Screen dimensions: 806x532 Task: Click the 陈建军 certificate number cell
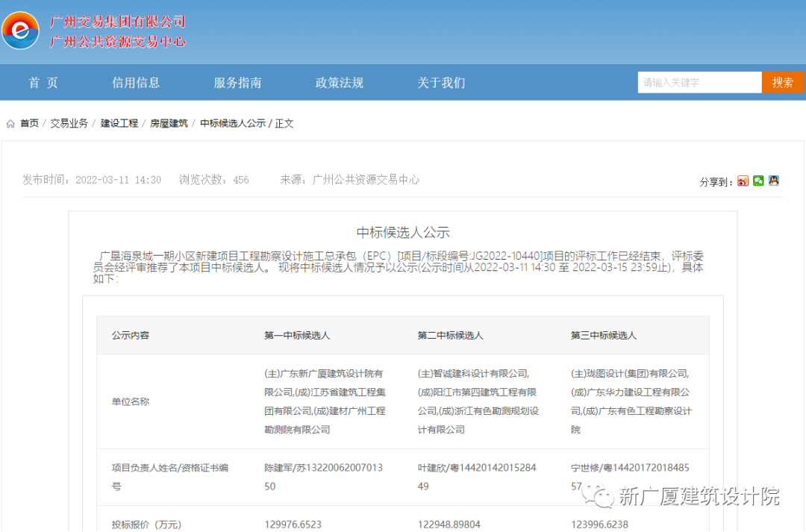[323, 477]
